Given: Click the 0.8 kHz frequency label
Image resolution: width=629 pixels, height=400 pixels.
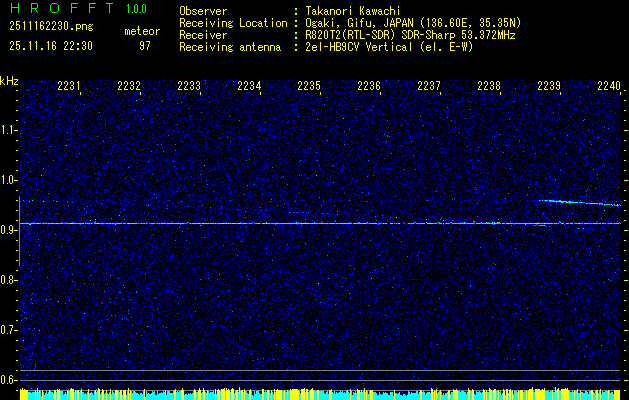Looking at the screenshot, I should 8,280.
